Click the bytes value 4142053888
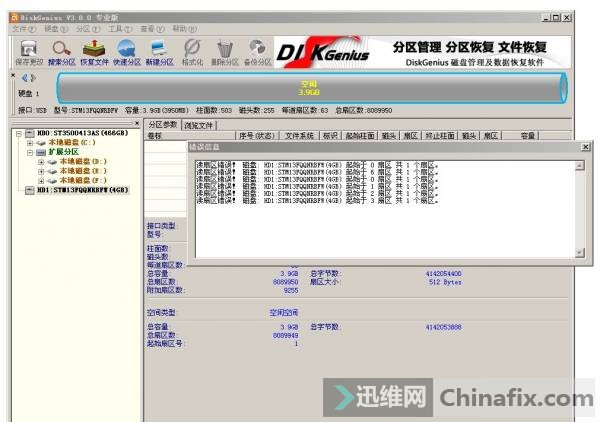The height and width of the screenshot is (422, 600). click(x=443, y=327)
